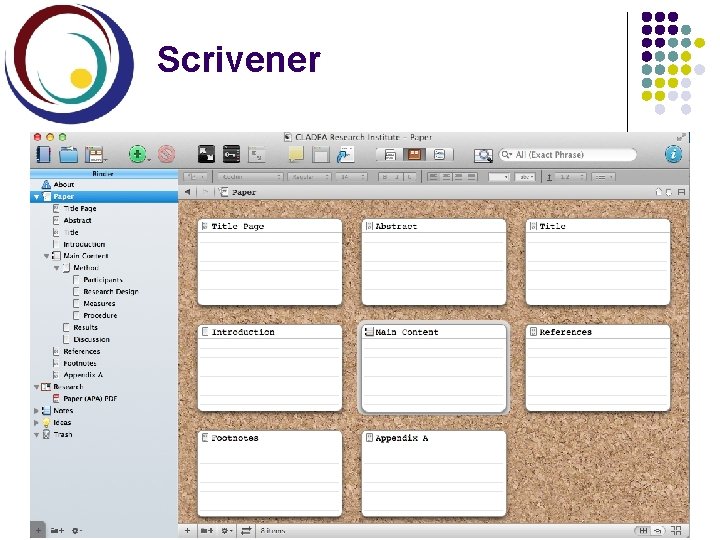Click the Compile export toolbar icon
Viewport: 720px width, 540px height.
click(x=345, y=154)
